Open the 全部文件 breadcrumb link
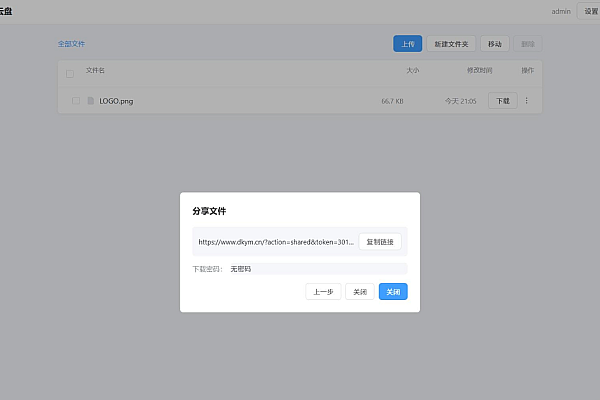The image size is (600, 400). [x=72, y=44]
